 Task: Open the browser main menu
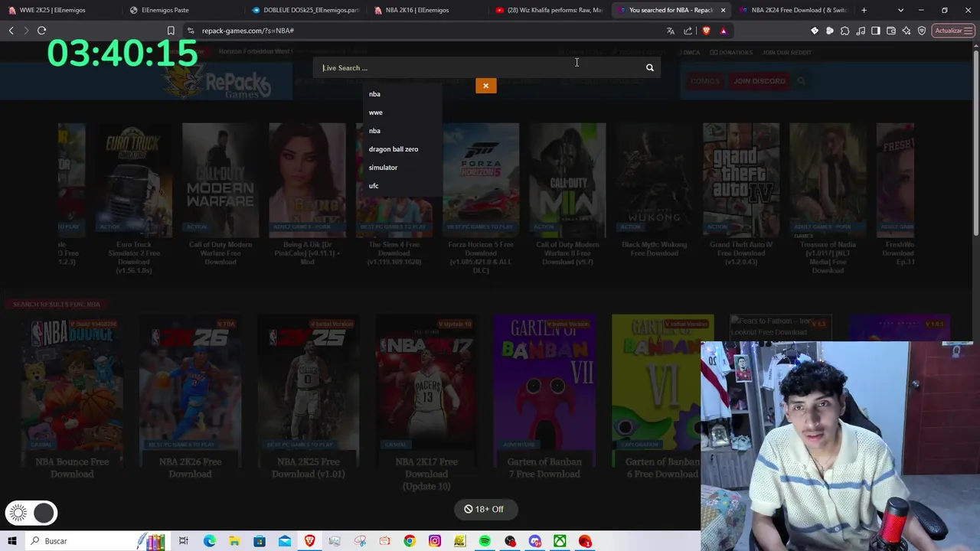969,31
